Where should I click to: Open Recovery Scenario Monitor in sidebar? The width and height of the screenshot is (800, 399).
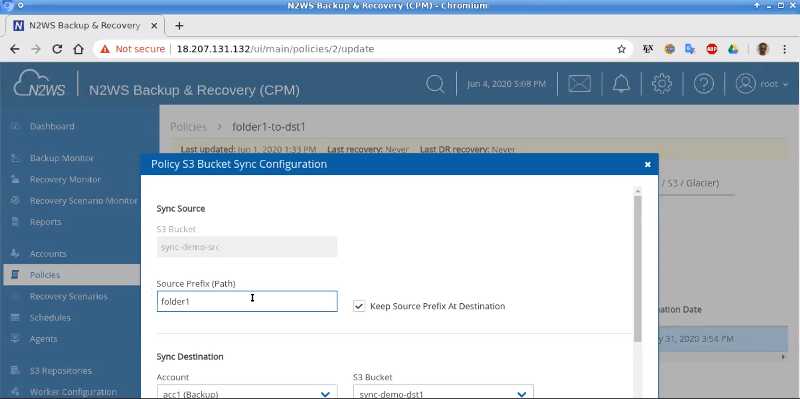83,201
